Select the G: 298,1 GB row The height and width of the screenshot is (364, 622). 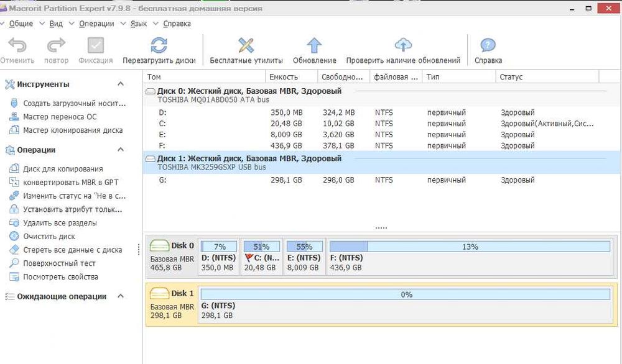tap(382, 180)
